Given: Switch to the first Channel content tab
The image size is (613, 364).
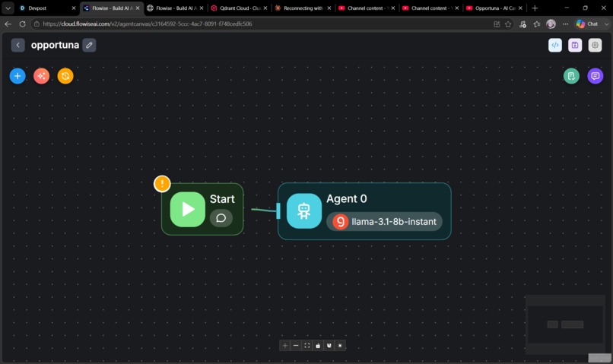Looking at the screenshot, I should (367, 8).
